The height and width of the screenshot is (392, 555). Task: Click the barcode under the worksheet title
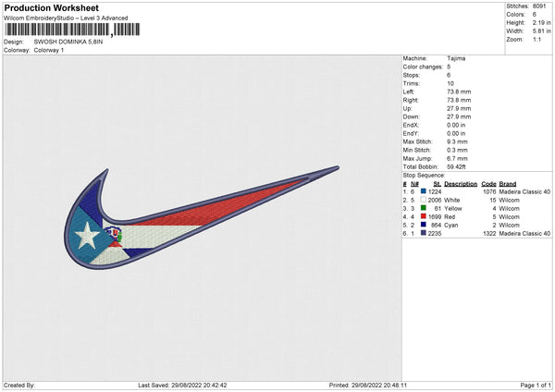(72, 30)
